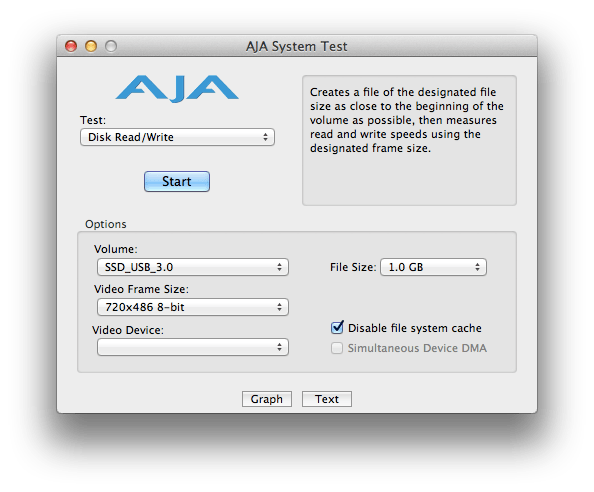Click the Video Frame Size: label
This screenshot has width=594, height=492.
[x=141, y=289]
